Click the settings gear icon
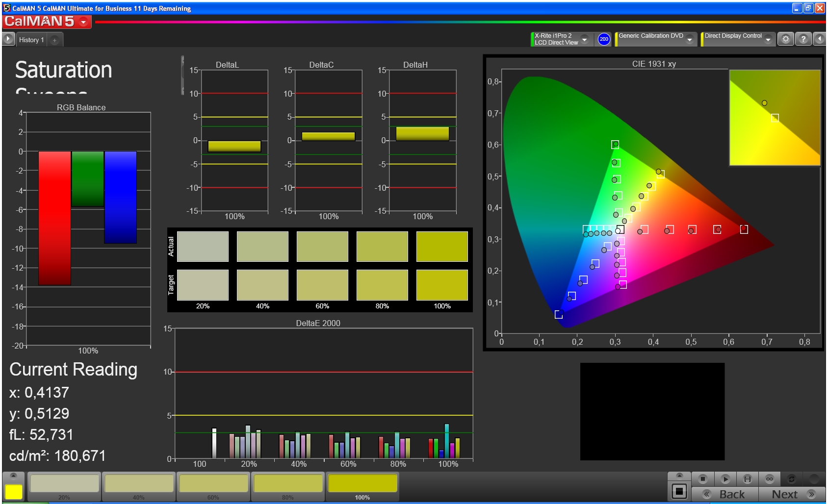The width and height of the screenshot is (828, 504). click(x=785, y=39)
